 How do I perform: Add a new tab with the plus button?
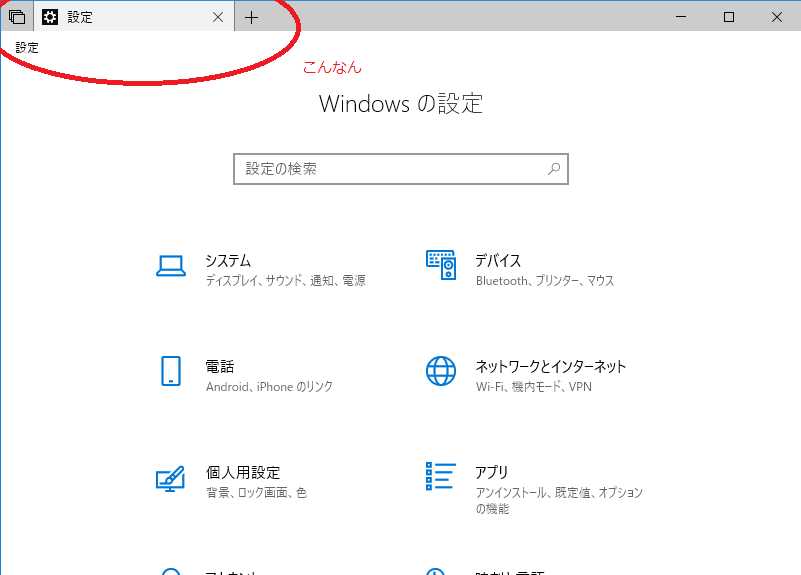[x=251, y=18]
